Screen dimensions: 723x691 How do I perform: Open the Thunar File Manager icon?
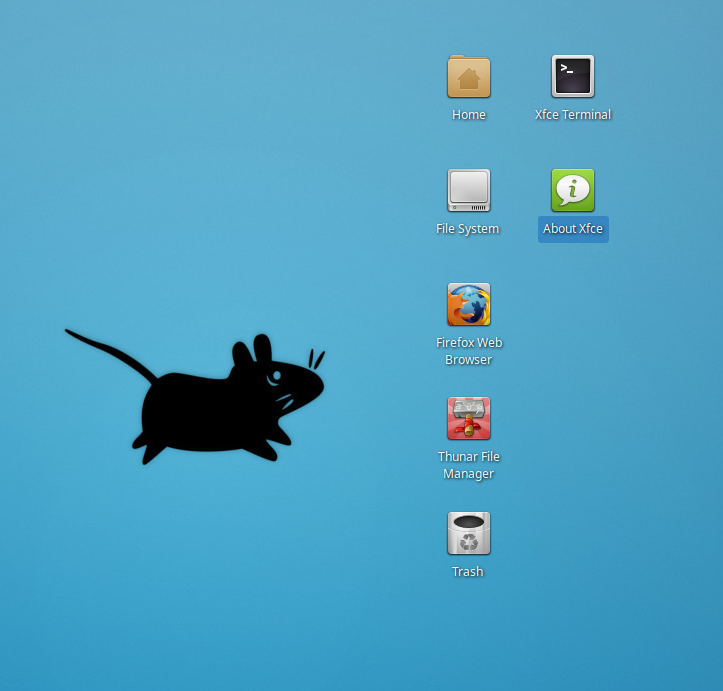(x=468, y=418)
